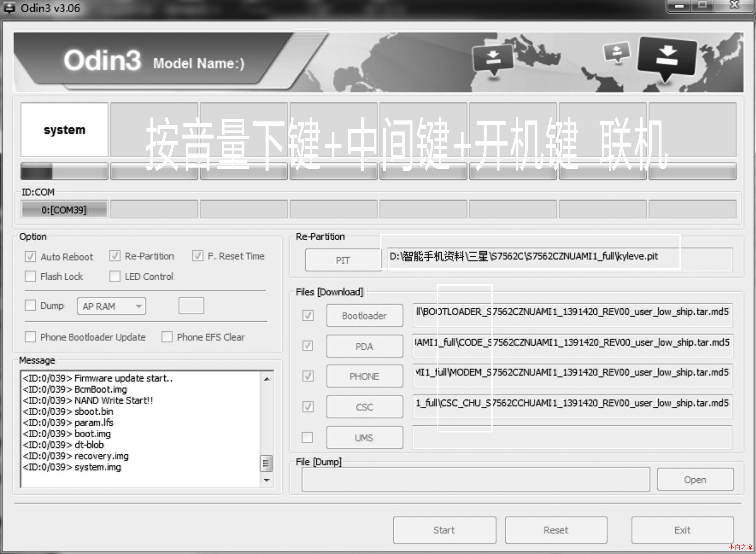Click the PDA CODE tar.md5 path field

[573, 346]
